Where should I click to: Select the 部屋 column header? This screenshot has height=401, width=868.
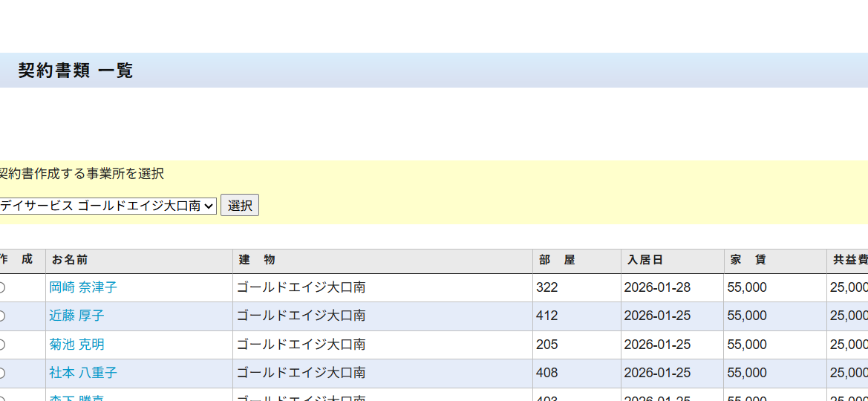click(x=557, y=260)
